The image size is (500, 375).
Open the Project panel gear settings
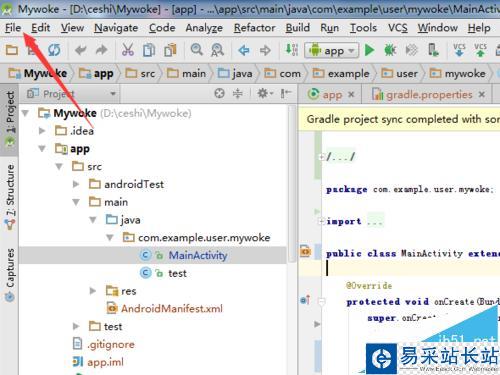point(265,93)
